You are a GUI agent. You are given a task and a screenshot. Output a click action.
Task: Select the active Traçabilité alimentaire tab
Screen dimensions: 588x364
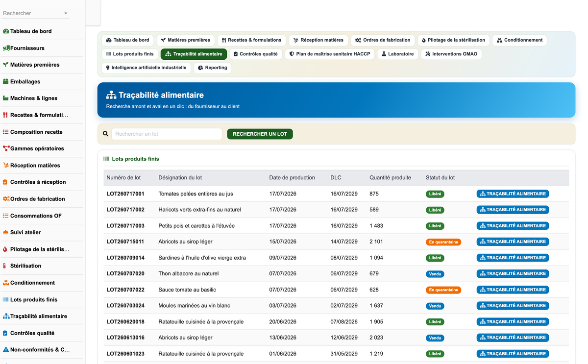point(194,54)
